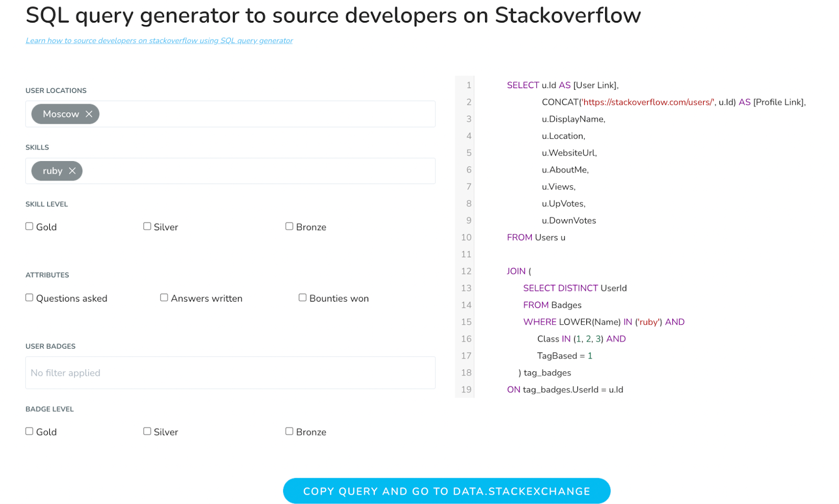Click the 'u.AboutMe,' code line
The image size is (839, 504).
pos(565,170)
